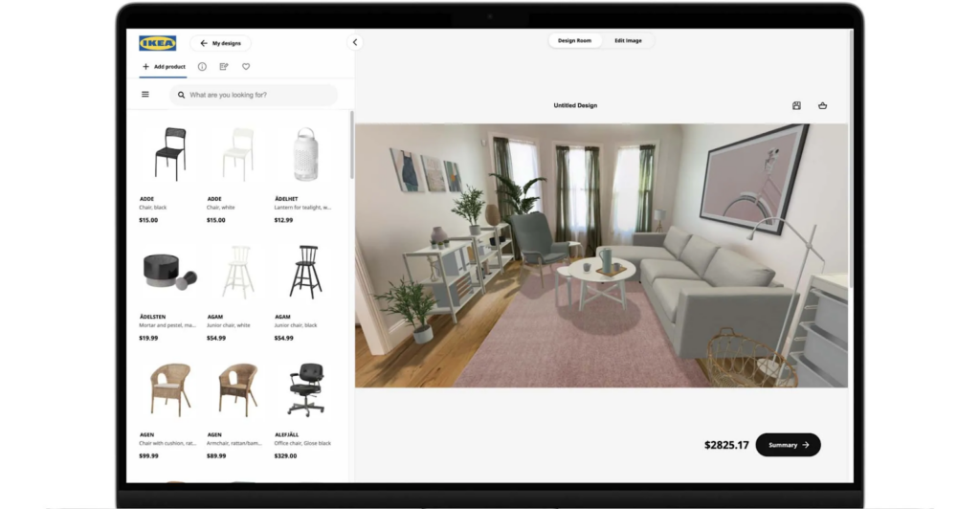
Task: Choose the ALEFJÄLL office chair
Action: tap(306, 389)
